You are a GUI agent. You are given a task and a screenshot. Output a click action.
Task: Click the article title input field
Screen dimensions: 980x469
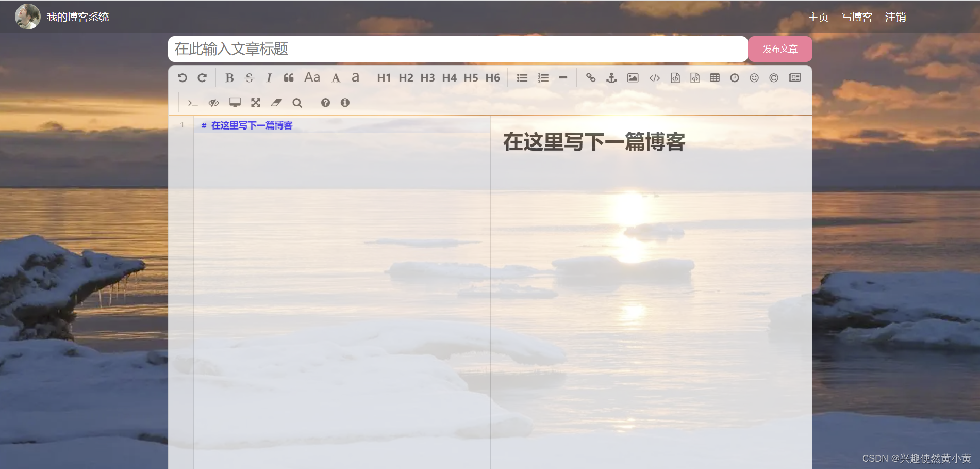point(458,49)
